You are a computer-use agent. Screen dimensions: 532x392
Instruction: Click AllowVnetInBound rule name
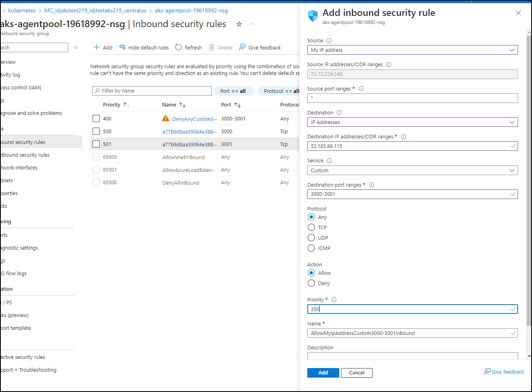pyautogui.click(x=184, y=157)
